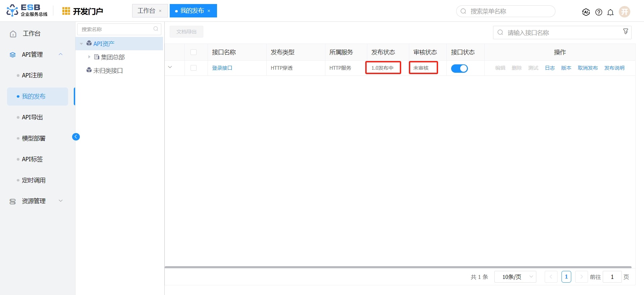Click the API资产 cube icon
The width and height of the screenshot is (644, 295).
89,43
